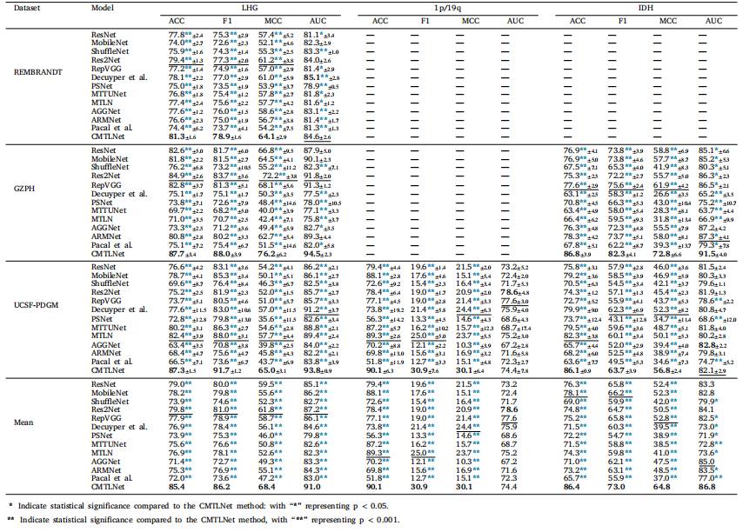The image size is (756, 532).
Task: Click "ARMNet" in the REMBRANDT section
Action: [106, 119]
